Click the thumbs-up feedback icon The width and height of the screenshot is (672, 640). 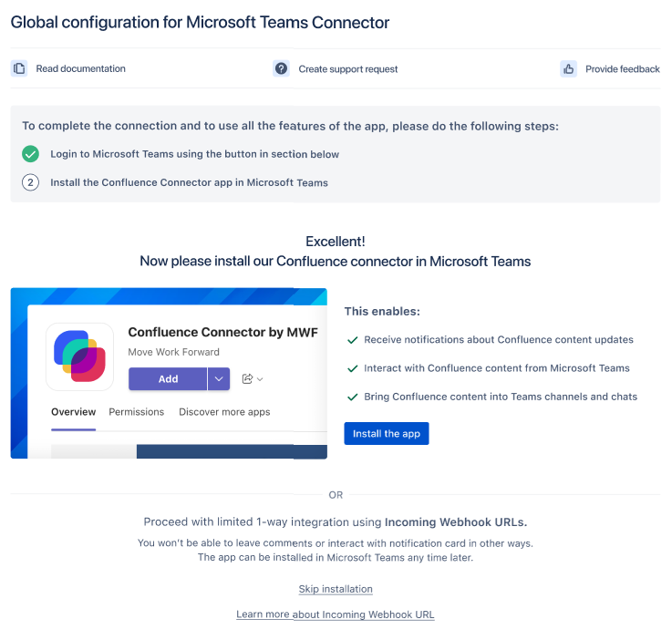click(x=569, y=68)
